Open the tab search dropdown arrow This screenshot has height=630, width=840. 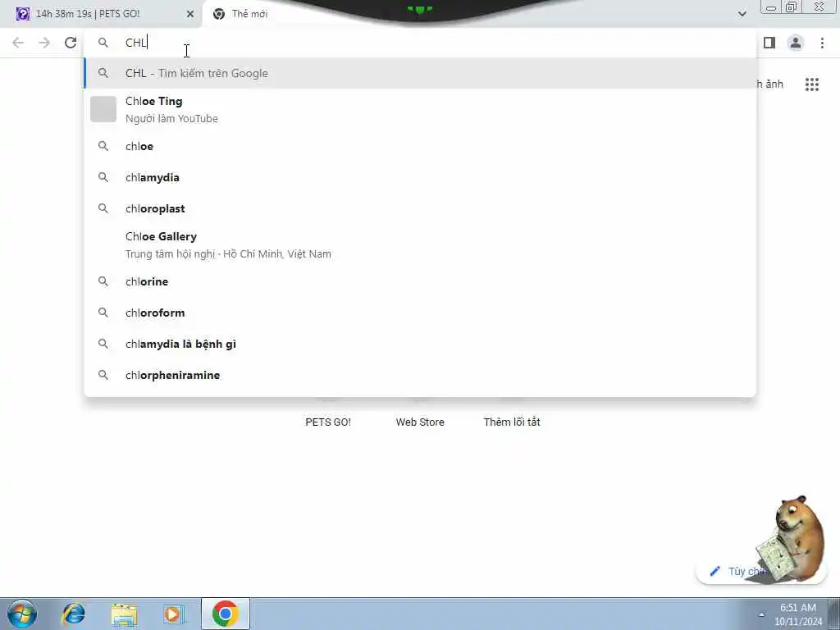tap(742, 14)
